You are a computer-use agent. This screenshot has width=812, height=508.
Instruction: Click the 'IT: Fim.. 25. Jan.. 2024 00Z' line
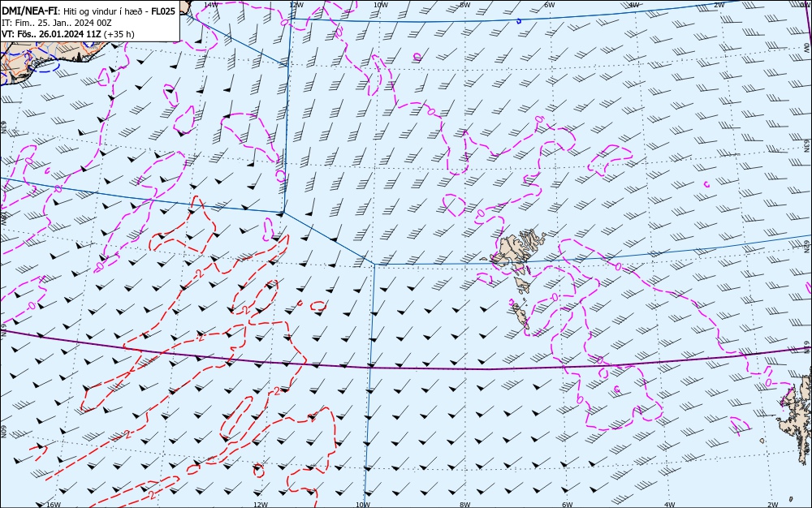tap(57, 23)
